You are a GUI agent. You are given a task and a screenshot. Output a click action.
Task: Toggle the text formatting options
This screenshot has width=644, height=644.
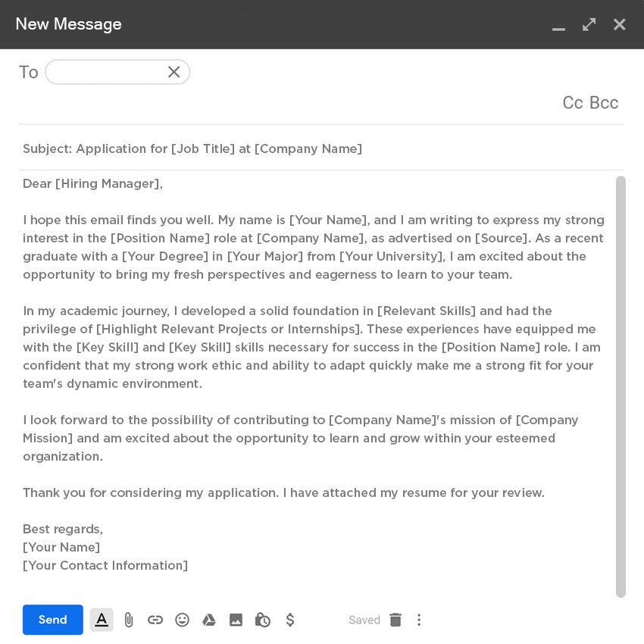pos(102,620)
